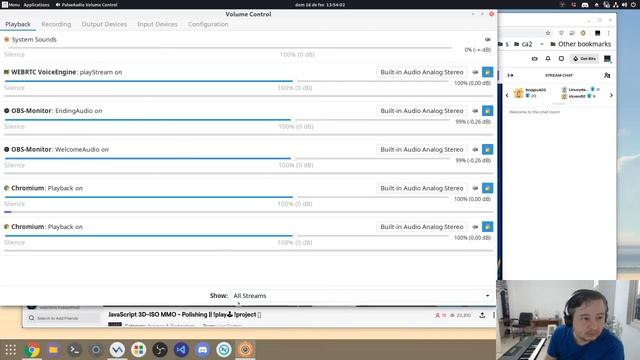Adjust OBS-Monitor WelcomeAudio volume slider

pos(227,158)
